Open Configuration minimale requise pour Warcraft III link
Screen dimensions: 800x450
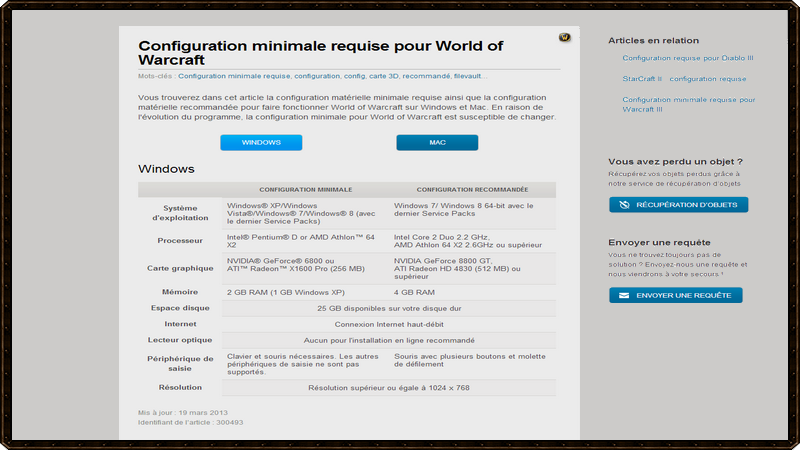click(x=689, y=105)
